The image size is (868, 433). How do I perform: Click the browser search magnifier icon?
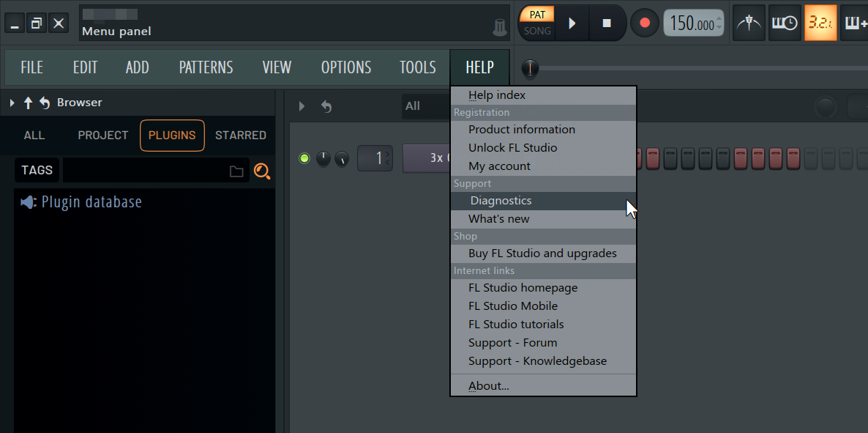pyautogui.click(x=262, y=171)
